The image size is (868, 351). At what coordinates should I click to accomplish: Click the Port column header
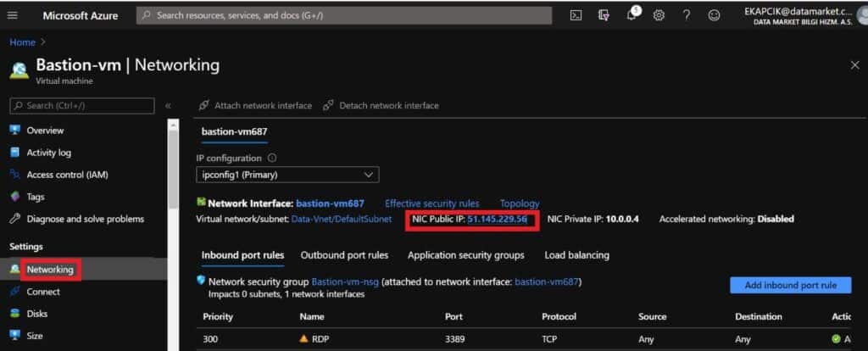[454, 317]
